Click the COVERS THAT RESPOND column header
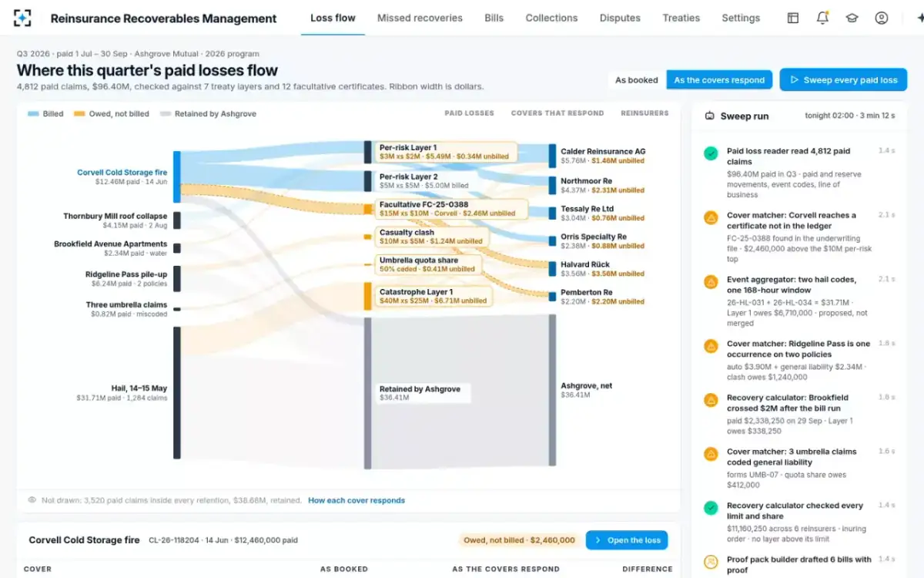This screenshot has width=924, height=578. [x=557, y=113]
